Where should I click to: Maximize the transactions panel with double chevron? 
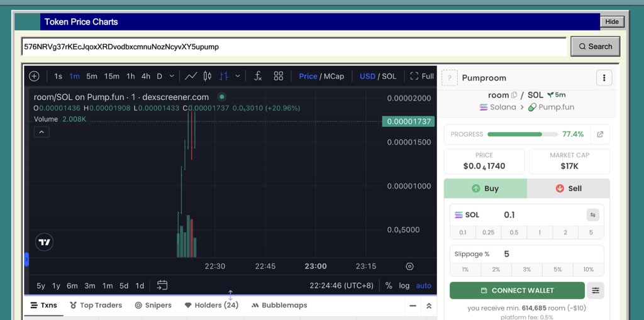point(429,306)
